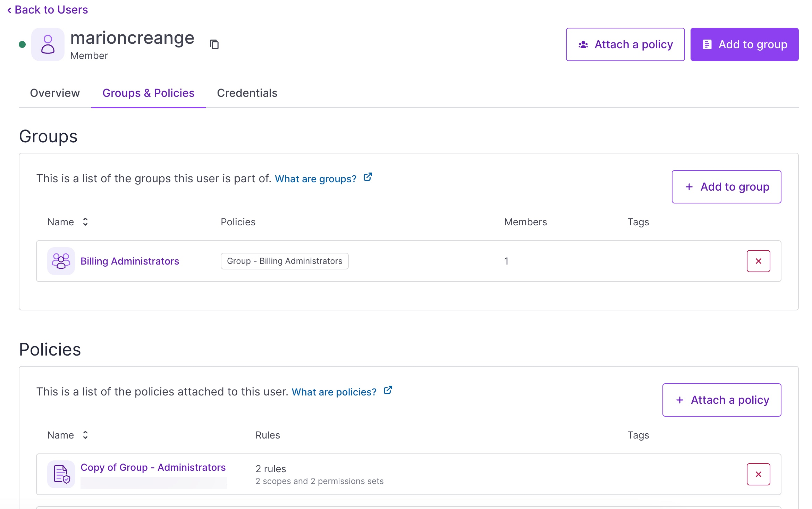Click the green online status dot

22,44
